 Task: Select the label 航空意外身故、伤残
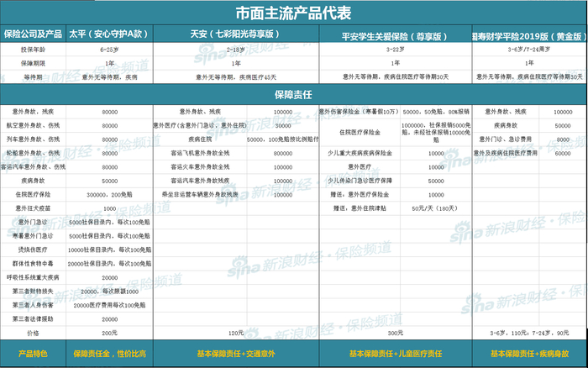coord(33,126)
